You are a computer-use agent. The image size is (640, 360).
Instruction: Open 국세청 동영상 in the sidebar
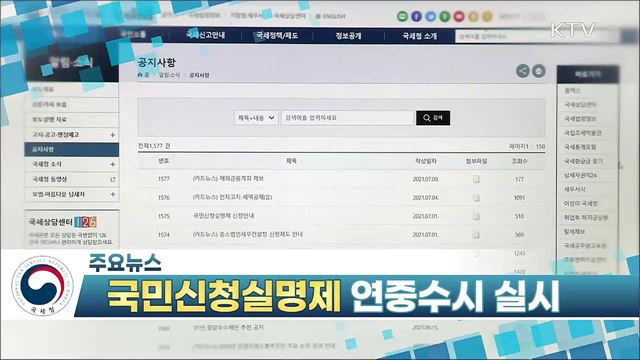tap(49, 180)
